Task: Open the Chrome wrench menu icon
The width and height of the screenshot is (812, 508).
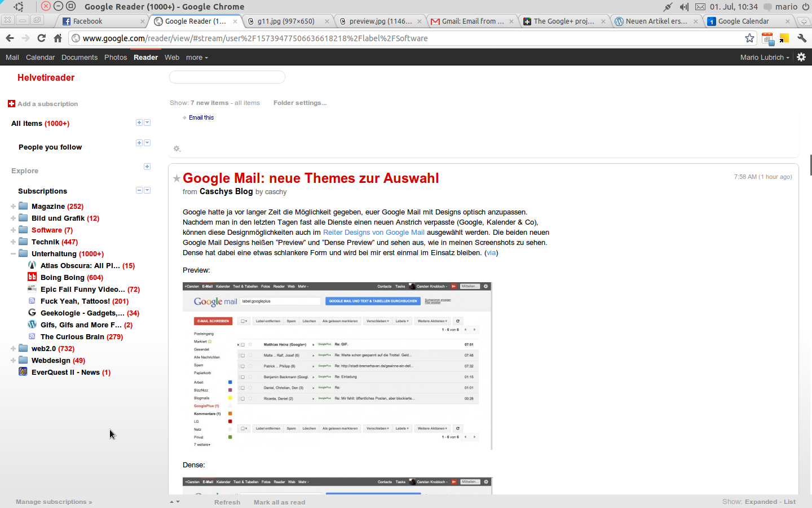Action: click(x=802, y=38)
